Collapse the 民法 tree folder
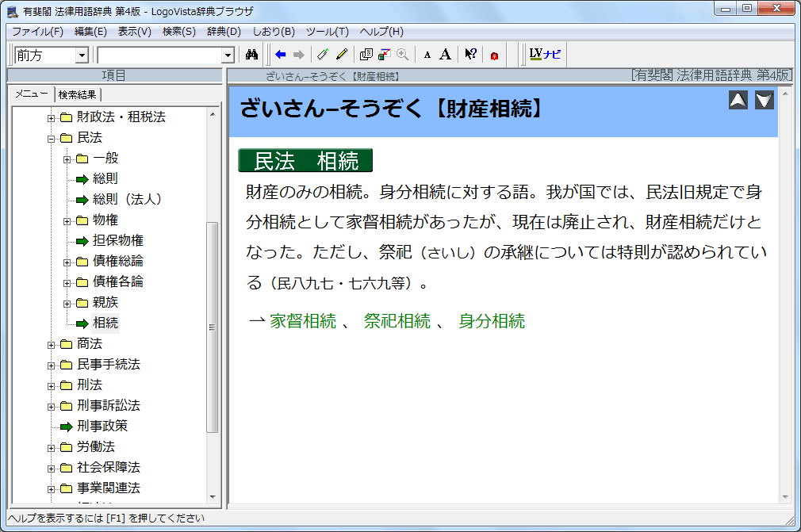Image resolution: width=801 pixels, height=532 pixels. coord(52,138)
